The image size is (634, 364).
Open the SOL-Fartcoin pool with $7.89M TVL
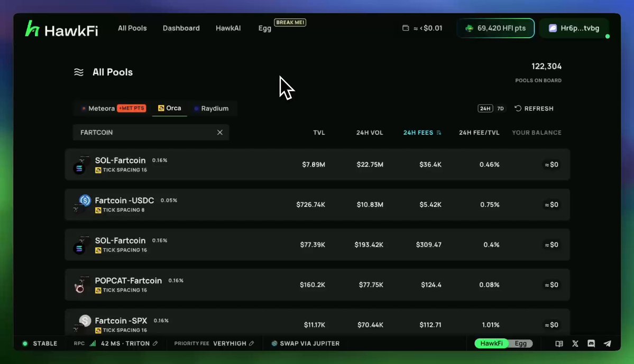pyautogui.click(x=317, y=164)
